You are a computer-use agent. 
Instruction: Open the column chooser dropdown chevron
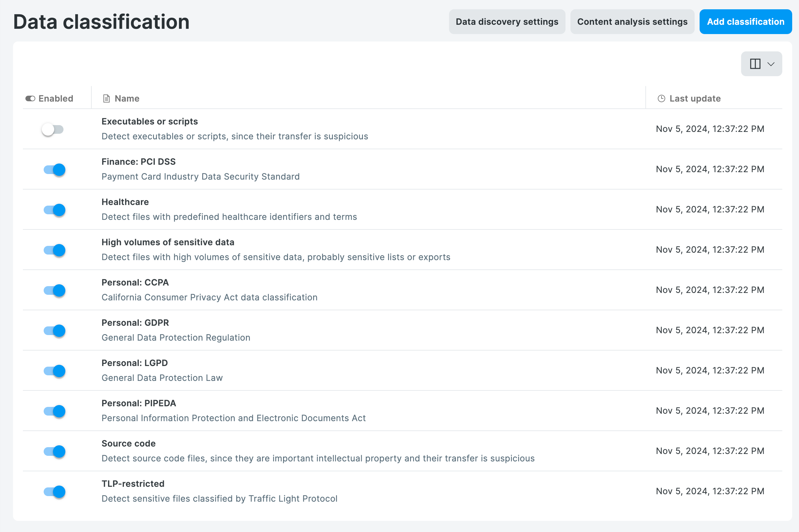click(771, 64)
